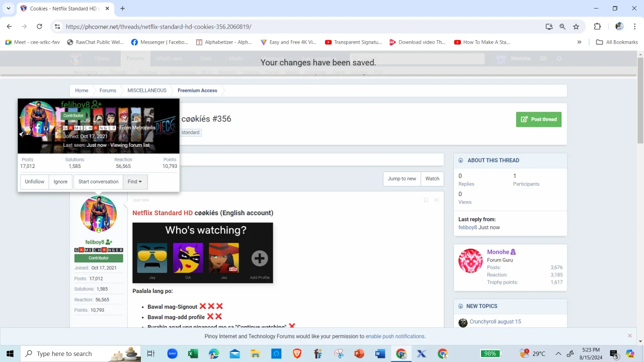
Task: Open Task View in the taskbar
Action: [150, 354]
